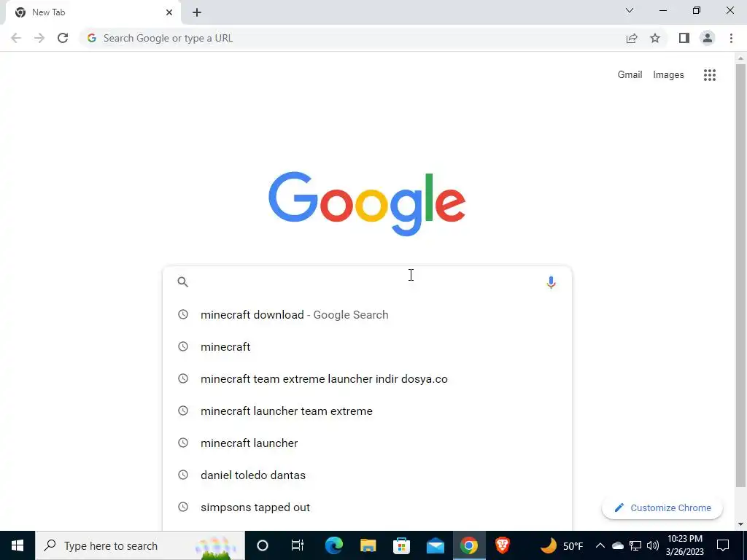
Task: Click the page's vertical scrollbar
Action: (740, 276)
